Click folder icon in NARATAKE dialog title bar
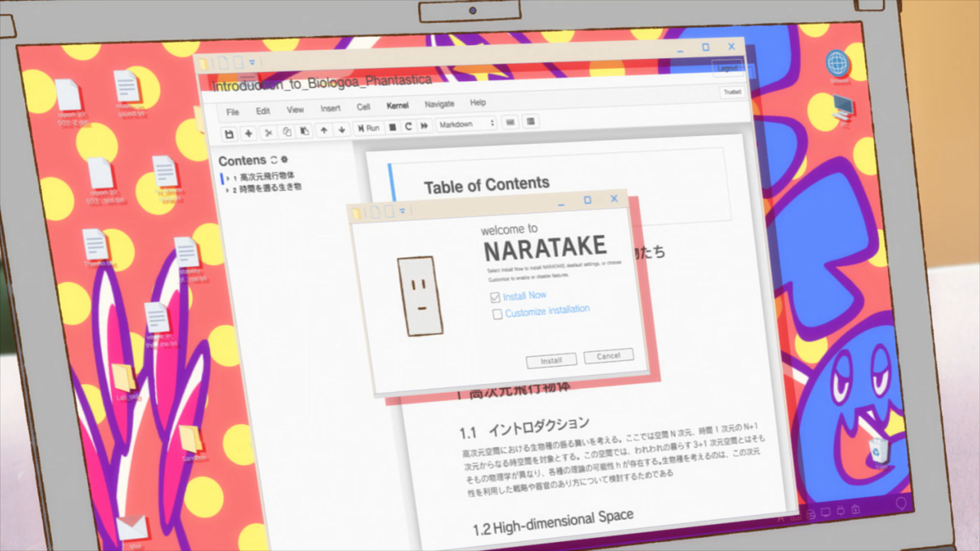 pyautogui.click(x=357, y=213)
